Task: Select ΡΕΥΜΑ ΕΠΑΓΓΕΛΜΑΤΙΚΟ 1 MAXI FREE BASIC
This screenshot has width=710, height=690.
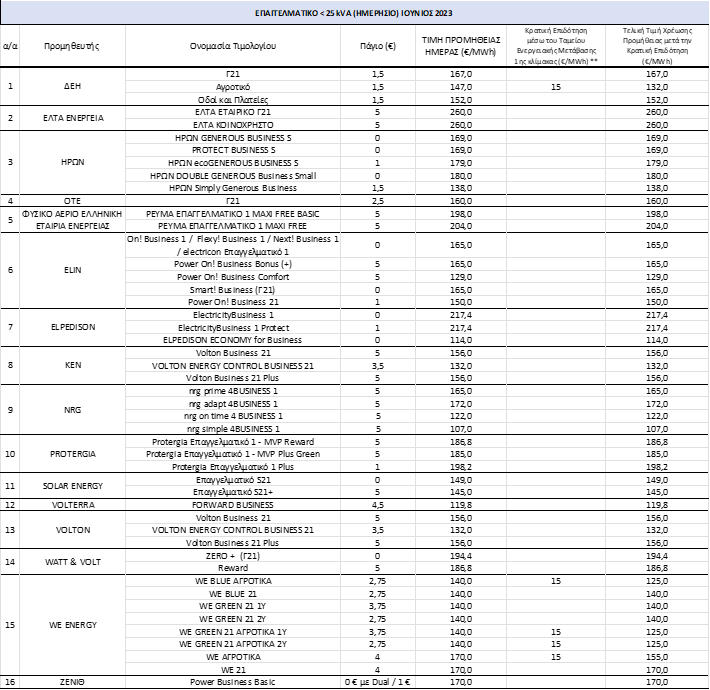Action: pos(233,214)
